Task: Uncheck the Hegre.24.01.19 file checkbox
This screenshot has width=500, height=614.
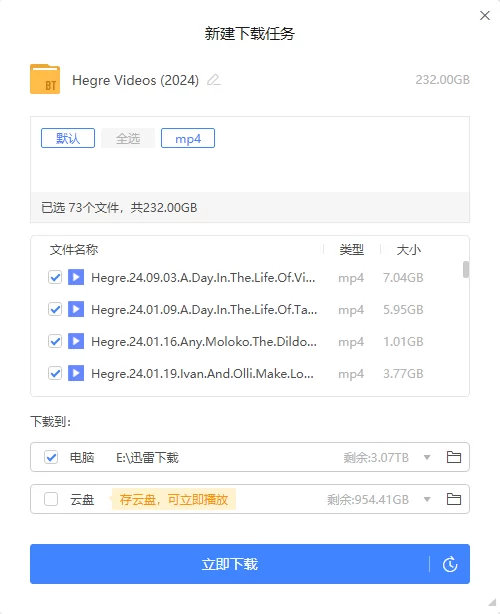Action: (55, 373)
